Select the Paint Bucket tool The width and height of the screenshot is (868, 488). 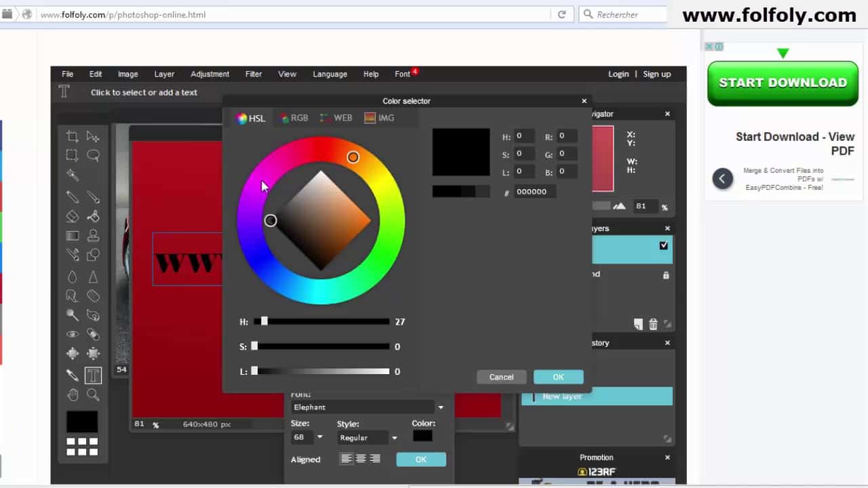tap(93, 216)
